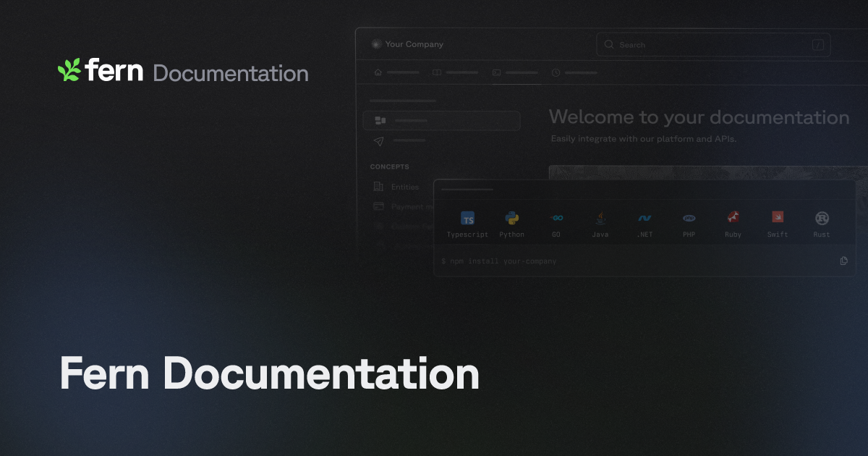Click the large Fern Documentation title
The image size is (868, 456).
[x=269, y=375]
